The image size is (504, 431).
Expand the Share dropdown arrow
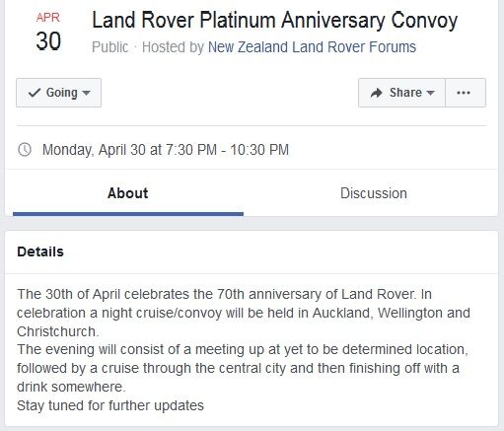(430, 93)
